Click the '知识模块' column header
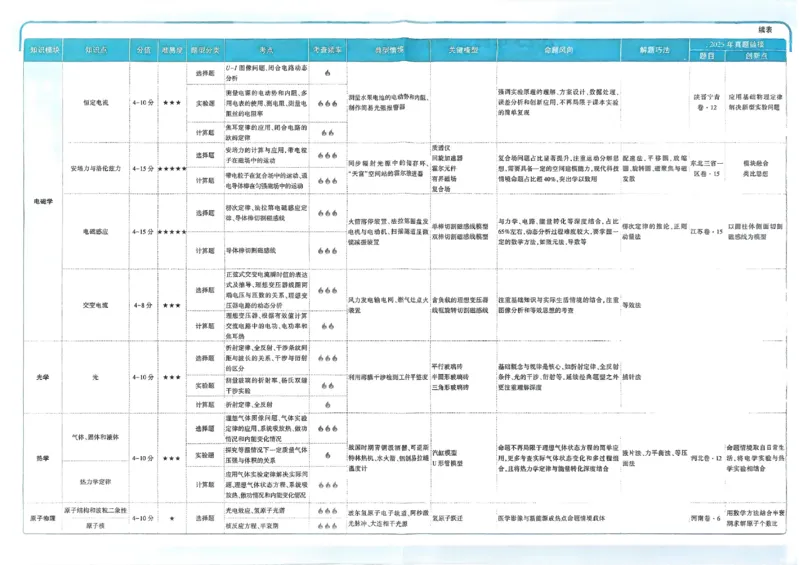Screen dimensions: 800x565 click(44, 50)
